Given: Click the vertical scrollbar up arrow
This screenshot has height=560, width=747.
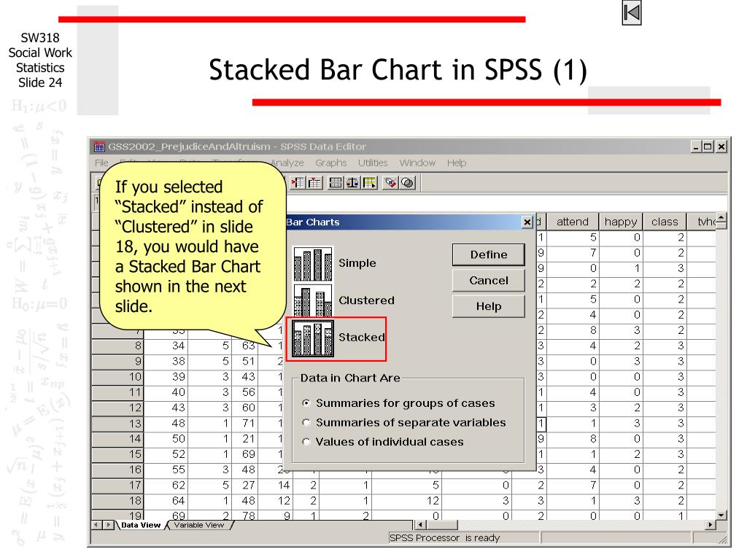Looking at the screenshot, I should click(721, 218).
